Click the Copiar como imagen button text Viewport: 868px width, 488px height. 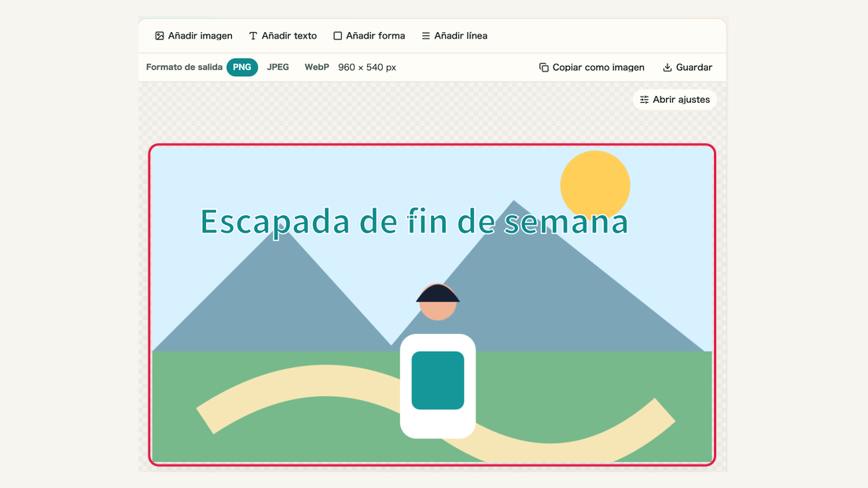click(x=598, y=68)
